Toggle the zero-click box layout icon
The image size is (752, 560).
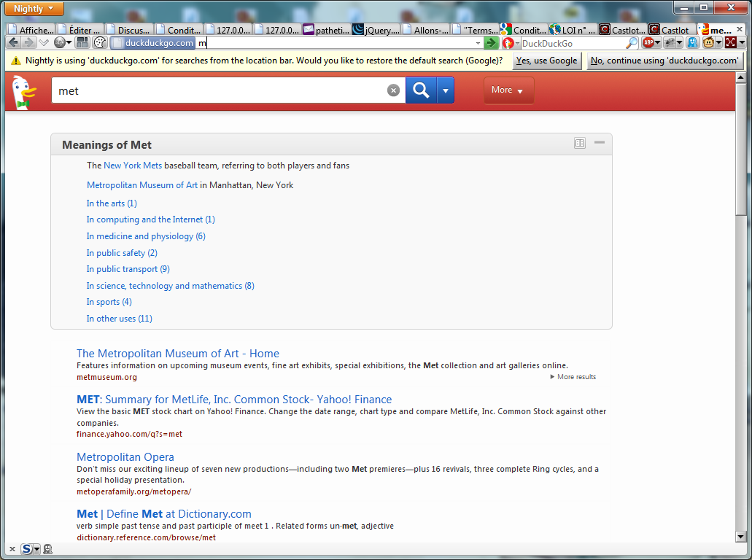(x=580, y=143)
